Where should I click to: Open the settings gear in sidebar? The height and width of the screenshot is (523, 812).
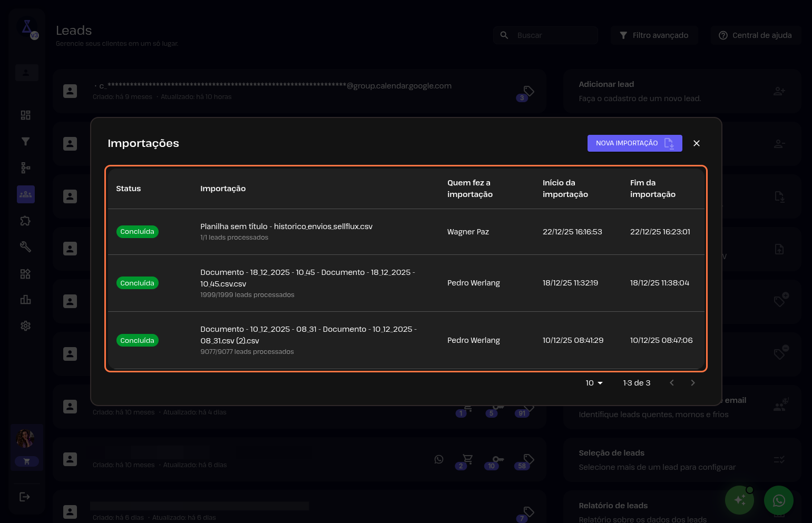tap(25, 326)
